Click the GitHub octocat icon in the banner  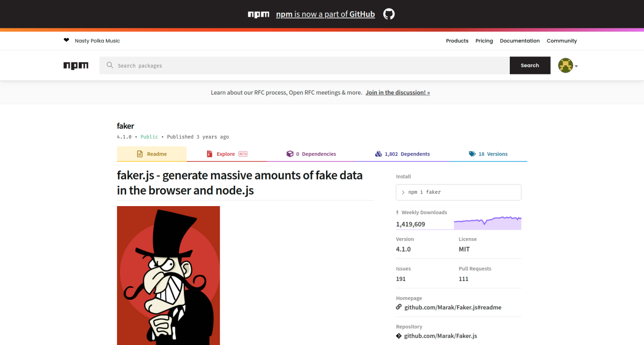click(389, 14)
